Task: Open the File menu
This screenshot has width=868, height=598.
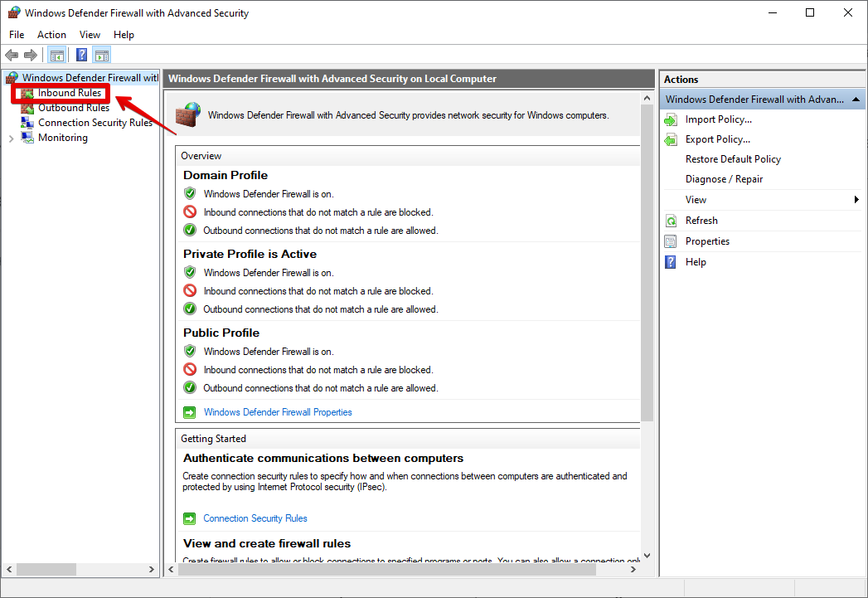Action: pyautogui.click(x=17, y=35)
